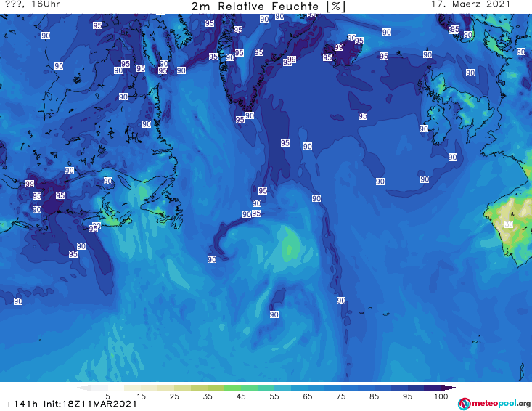This screenshot has height=411, width=532.
Task: Click the '99' label near the Great Lakes
Action: [x=30, y=184]
